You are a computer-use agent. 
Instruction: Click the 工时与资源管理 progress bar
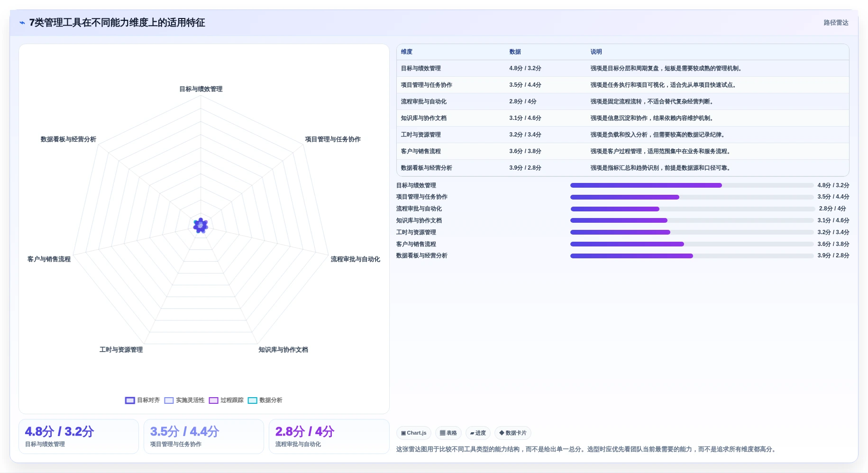click(x=692, y=232)
